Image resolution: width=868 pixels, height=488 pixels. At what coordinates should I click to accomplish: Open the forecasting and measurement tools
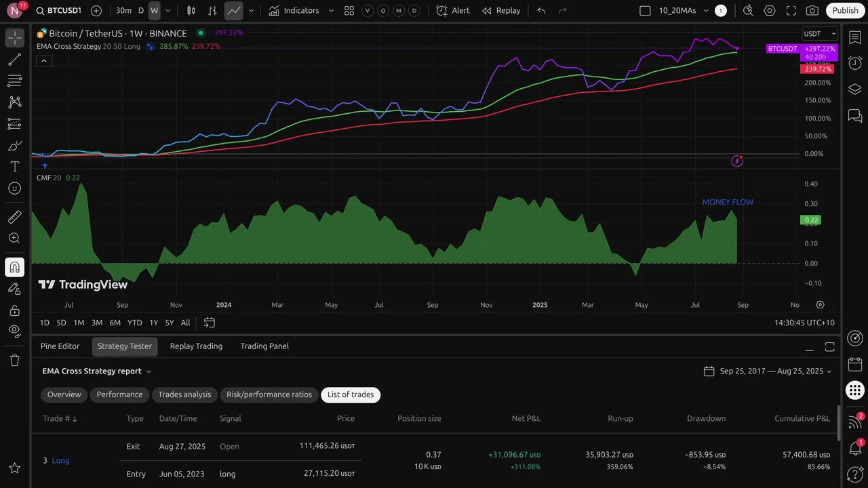14,124
